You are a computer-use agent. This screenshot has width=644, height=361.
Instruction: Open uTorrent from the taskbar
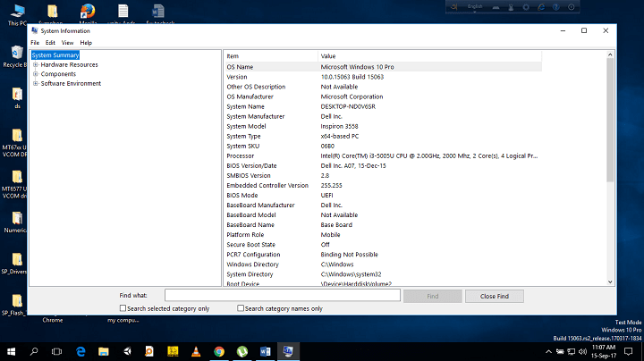[242, 351]
